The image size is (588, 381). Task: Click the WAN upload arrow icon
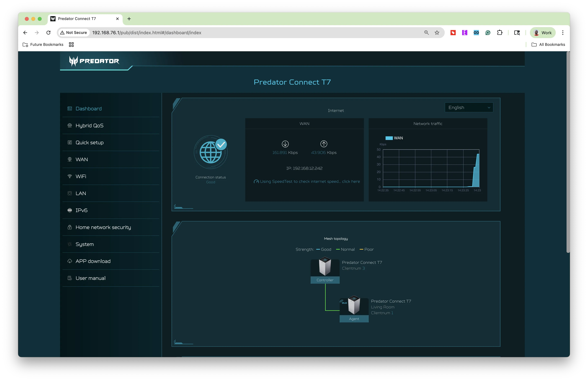click(x=324, y=144)
